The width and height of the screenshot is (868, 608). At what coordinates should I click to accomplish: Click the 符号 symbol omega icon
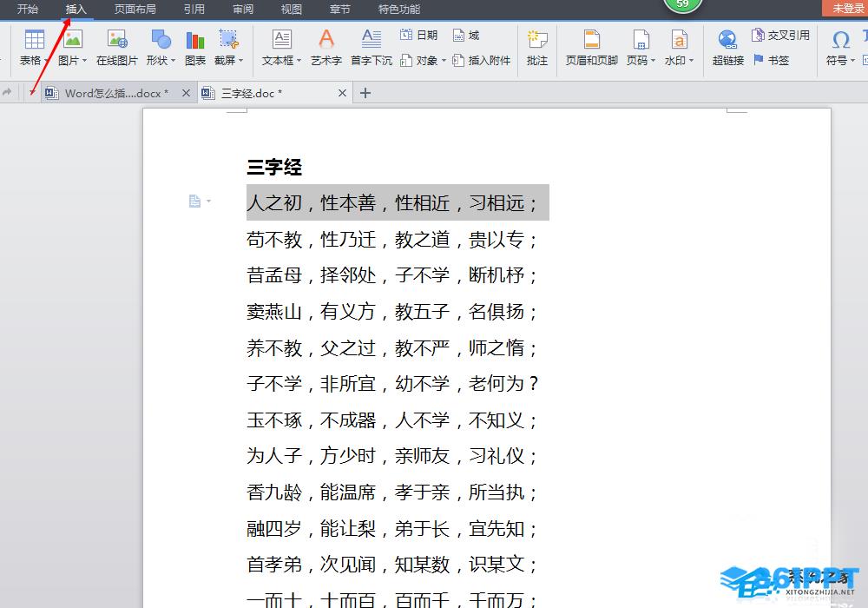(x=840, y=40)
